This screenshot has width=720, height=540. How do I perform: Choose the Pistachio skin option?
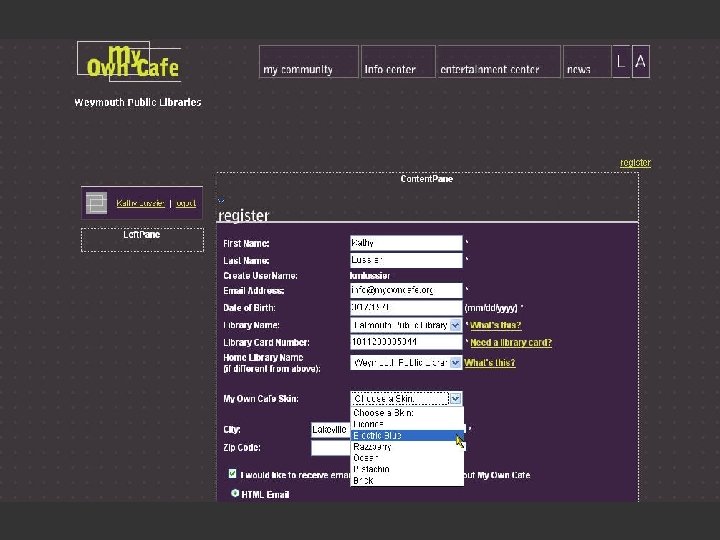click(x=407, y=469)
